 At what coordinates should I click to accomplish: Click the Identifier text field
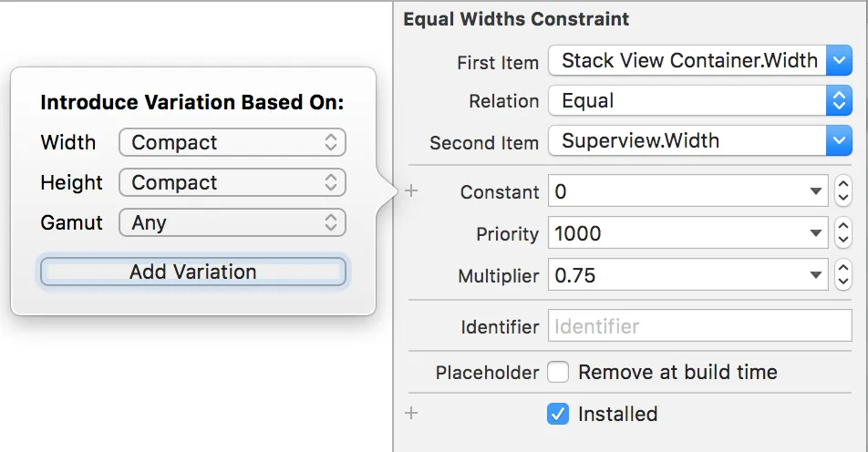pos(699,326)
